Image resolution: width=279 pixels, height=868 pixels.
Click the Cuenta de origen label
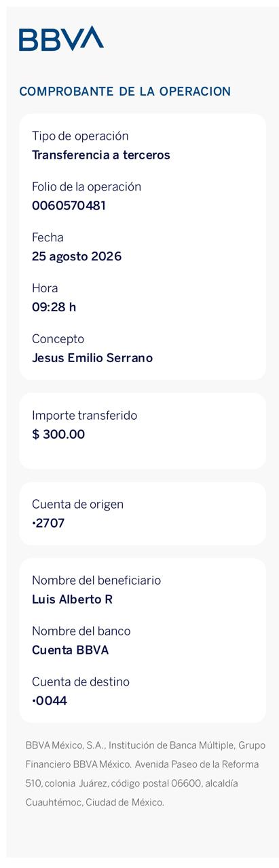coord(77,505)
